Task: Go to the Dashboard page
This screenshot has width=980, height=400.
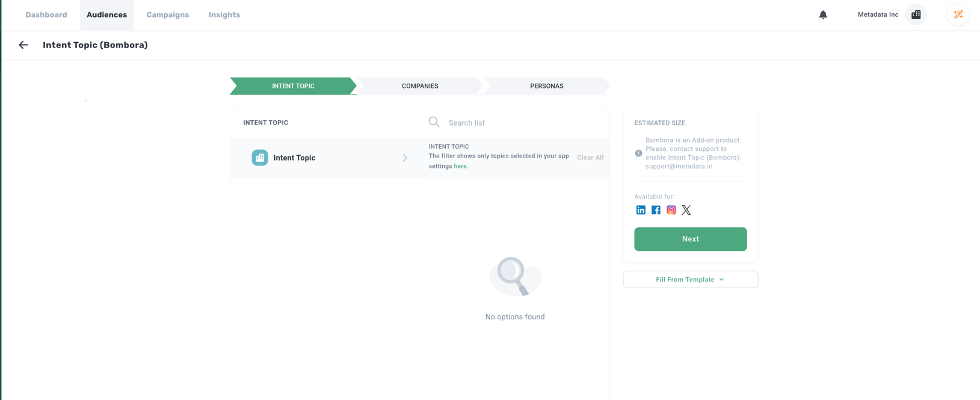Action: (x=46, y=15)
